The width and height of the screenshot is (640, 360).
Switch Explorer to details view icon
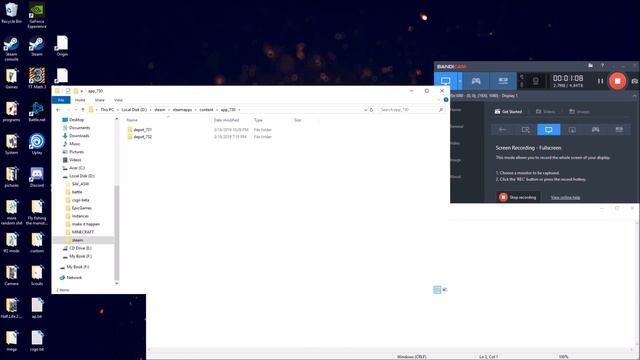(x=437, y=290)
